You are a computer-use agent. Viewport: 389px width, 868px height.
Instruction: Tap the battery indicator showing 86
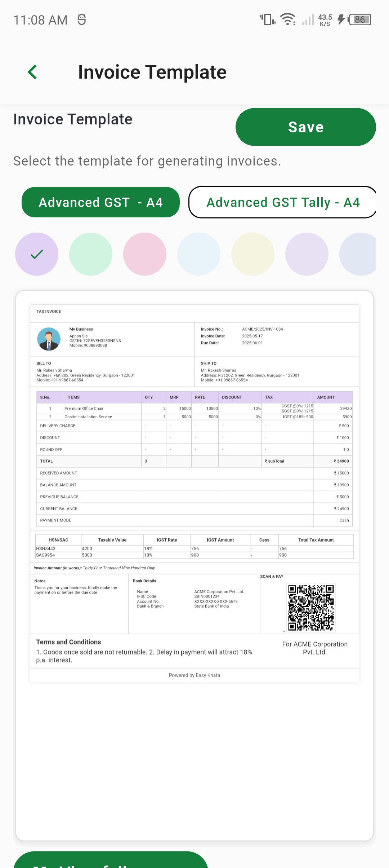[359, 19]
